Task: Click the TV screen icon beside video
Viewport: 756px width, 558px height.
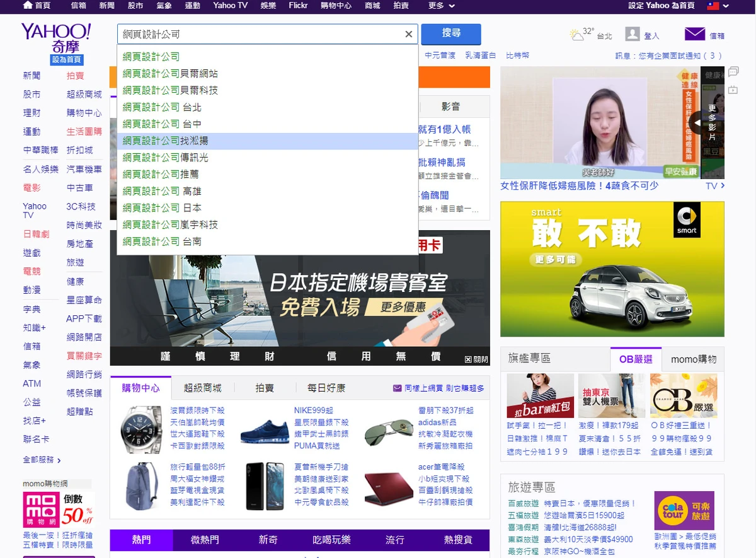Action: (733, 90)
